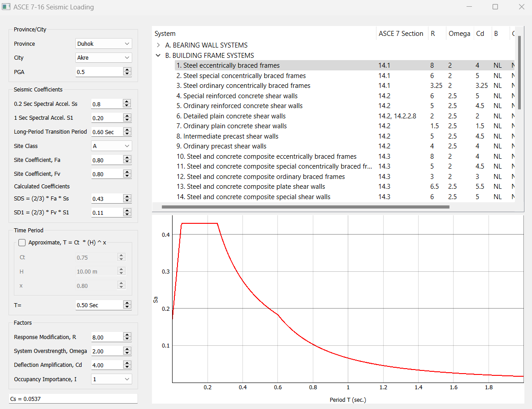Adjust the Long-Period Transition Period stepper

point(127,132)
